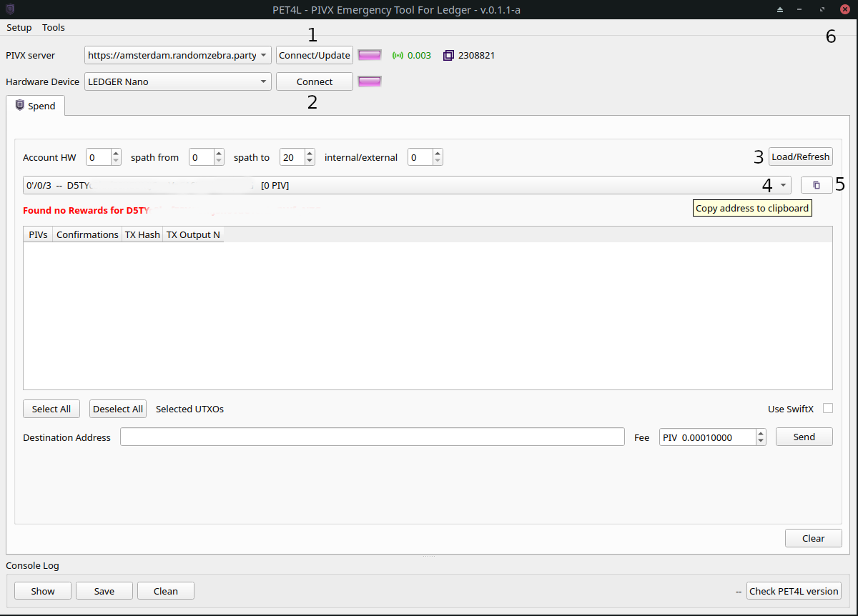Click the Fee amount field

(x=707, y=437)
